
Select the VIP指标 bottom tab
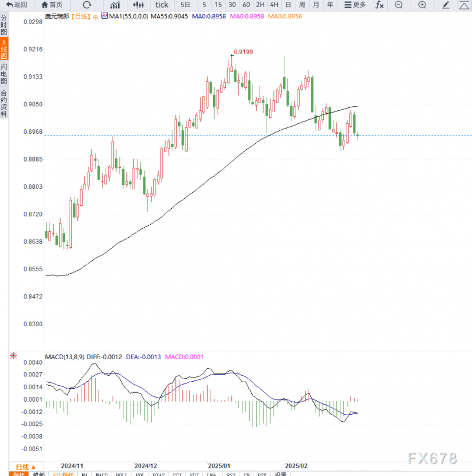tap(63, 474)
